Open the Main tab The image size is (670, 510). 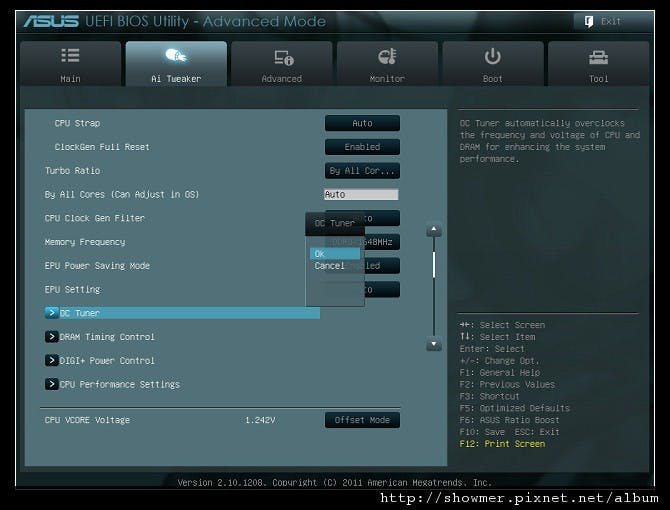coord(70,64)
